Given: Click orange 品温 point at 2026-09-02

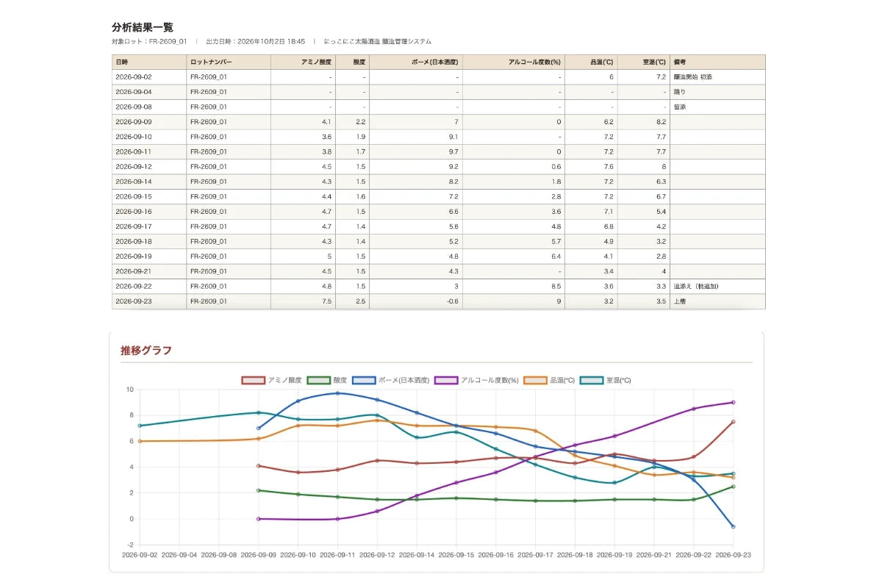Looking at the screenshot, I should [x=140, y=441].
